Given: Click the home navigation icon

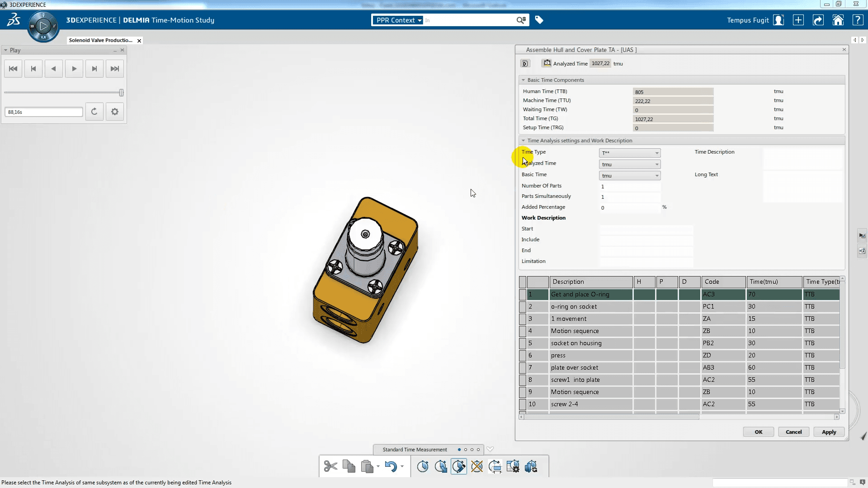Looking at the screenshot, I should point(839,20).
